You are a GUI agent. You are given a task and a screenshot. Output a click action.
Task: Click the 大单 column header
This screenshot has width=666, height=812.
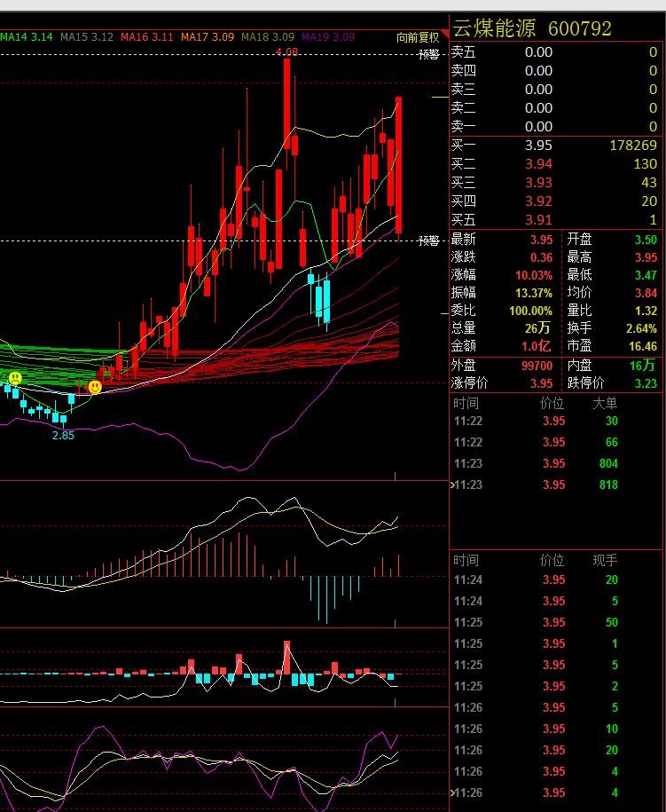[x=605, y=403]
